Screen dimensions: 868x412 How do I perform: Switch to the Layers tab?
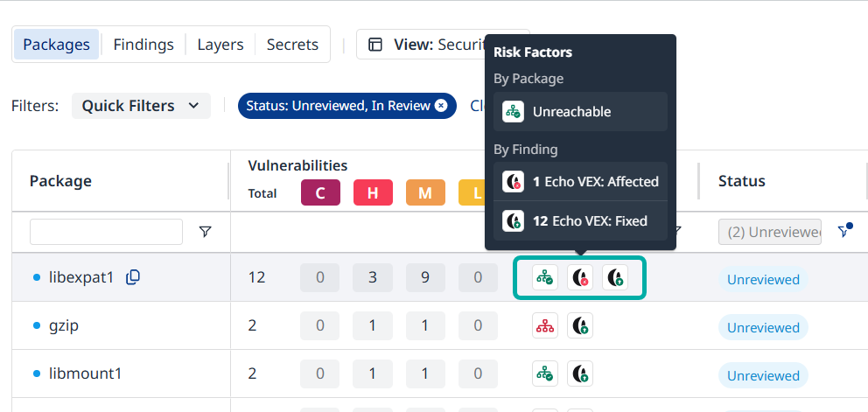(x=220, y=45)
